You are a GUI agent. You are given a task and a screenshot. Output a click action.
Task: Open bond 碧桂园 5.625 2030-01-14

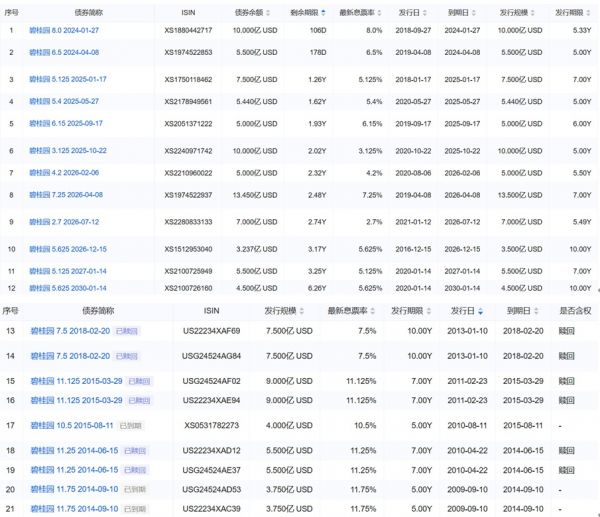click(x=68, y=288)
